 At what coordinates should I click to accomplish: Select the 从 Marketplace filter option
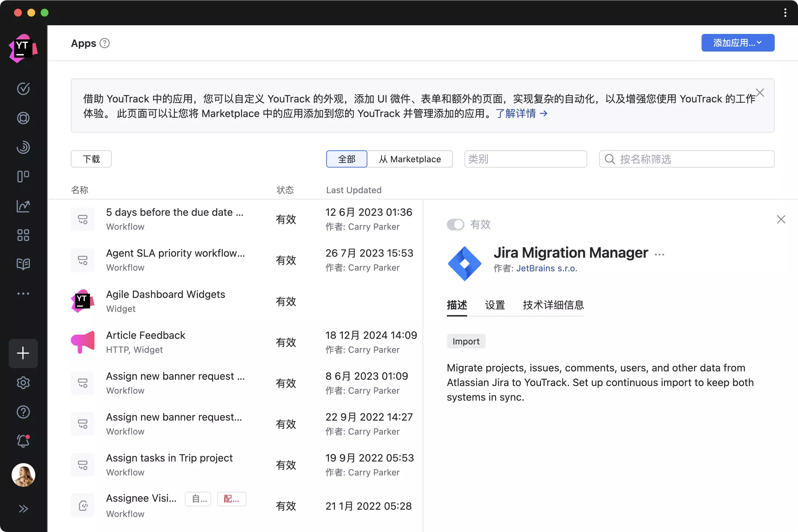click(x=410, y=159)
